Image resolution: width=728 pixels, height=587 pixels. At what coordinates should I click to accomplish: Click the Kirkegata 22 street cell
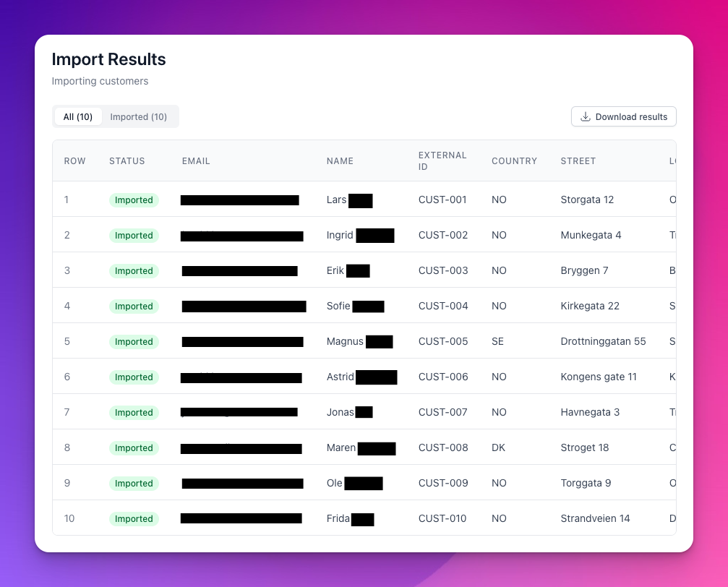(x=590, y=306)
